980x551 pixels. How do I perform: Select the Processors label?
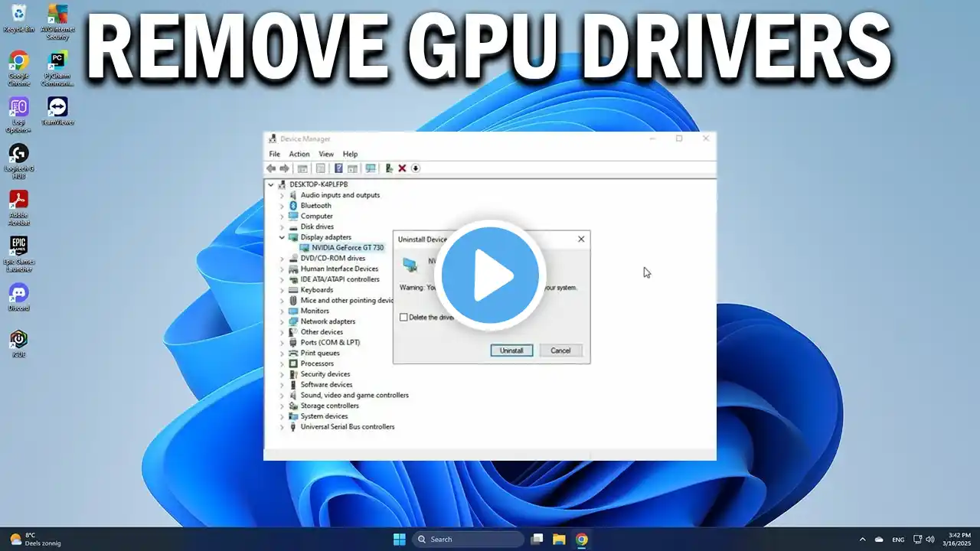(x=317, y=364)
